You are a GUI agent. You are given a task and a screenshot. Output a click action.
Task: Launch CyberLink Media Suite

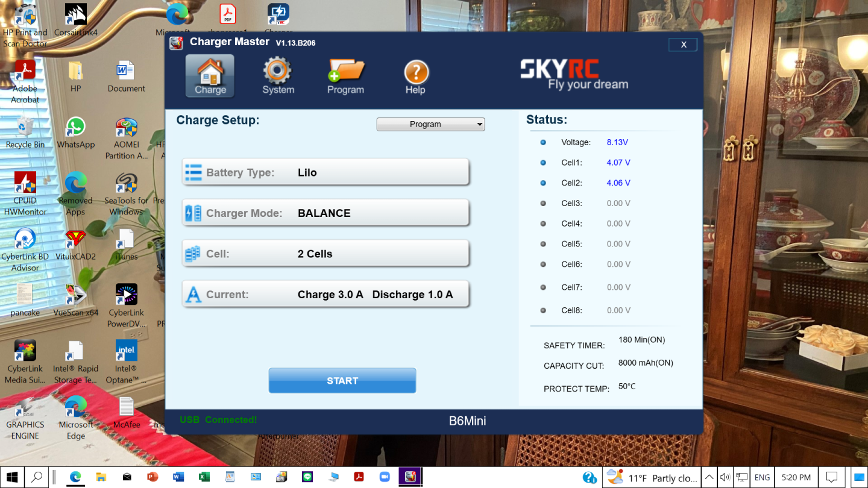25,362
